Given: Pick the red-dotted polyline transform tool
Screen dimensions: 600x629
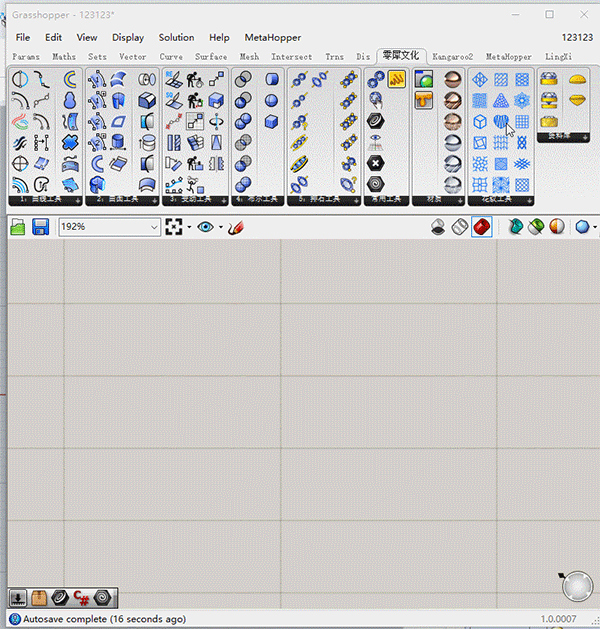Looking at the screenshot, I should click(174, 122).
